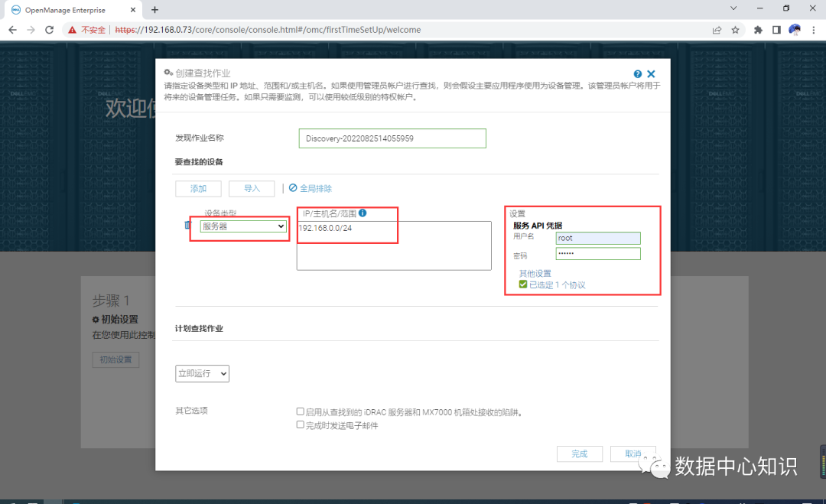The image size is (826, 504).
Task: Open the 其他设置 link
Action: click(535, 273)
